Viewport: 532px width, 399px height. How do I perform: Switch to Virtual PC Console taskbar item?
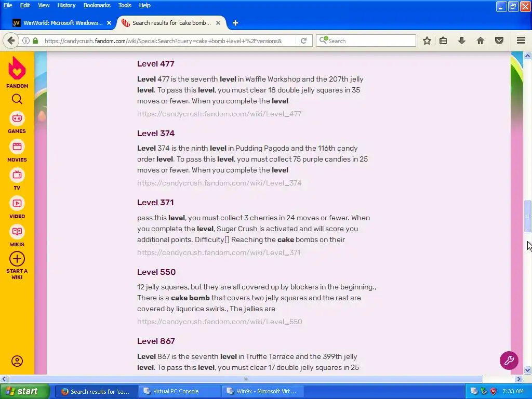pos(179,391)
